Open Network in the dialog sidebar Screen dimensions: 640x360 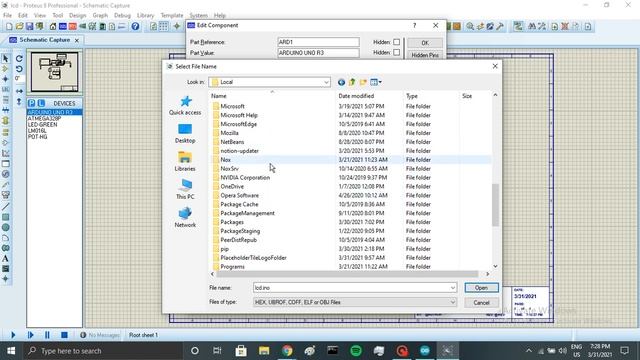click(x=185, y=218)
